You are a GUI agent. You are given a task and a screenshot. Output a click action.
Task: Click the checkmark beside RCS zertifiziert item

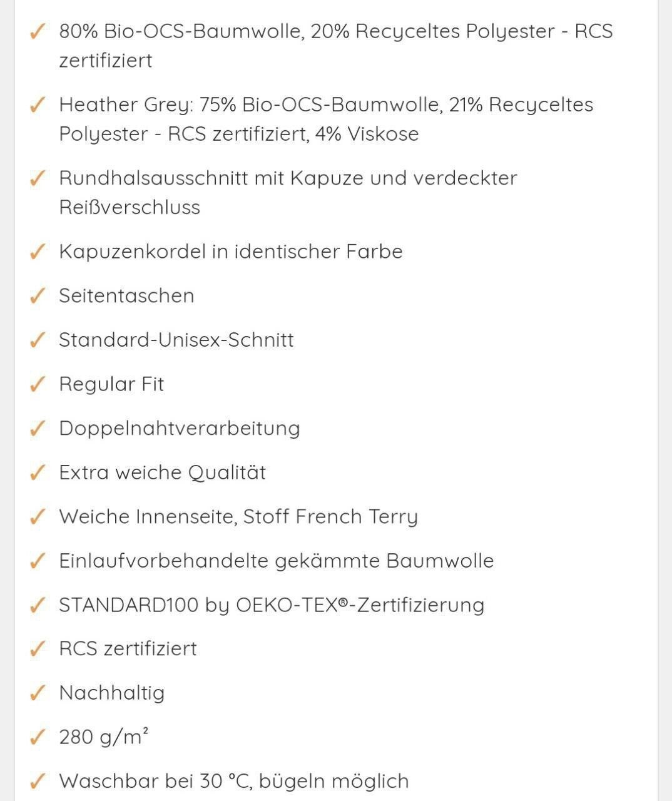coord(38,648)
